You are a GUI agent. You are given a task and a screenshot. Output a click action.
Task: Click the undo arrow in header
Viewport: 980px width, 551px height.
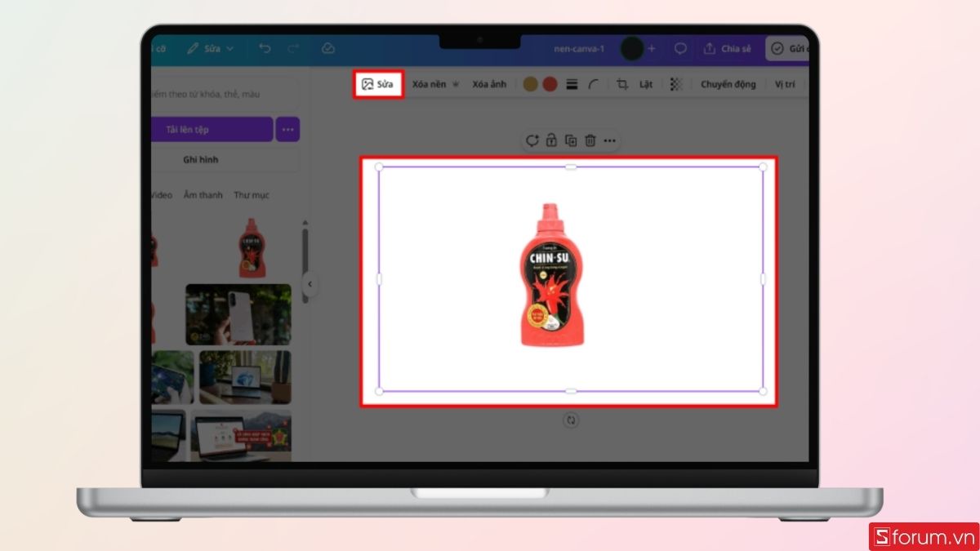coord(265,49)
